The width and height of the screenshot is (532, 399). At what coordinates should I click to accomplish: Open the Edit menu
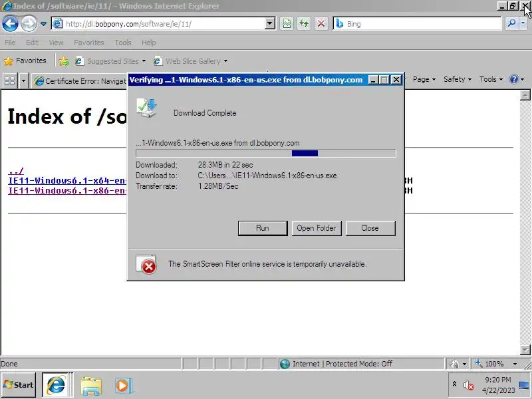point(32,43)
